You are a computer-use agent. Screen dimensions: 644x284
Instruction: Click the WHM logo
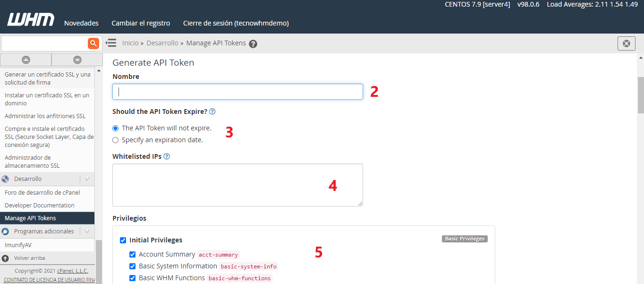31,20
